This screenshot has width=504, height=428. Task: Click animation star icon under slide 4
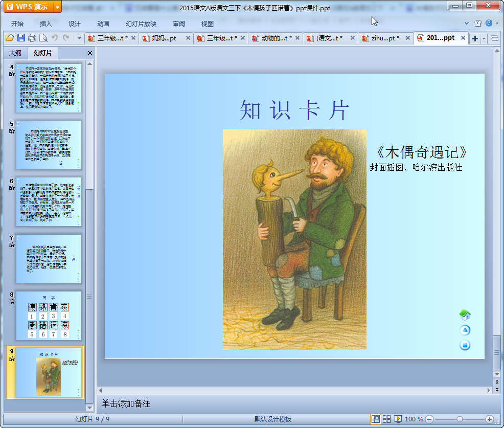(12, 74)
